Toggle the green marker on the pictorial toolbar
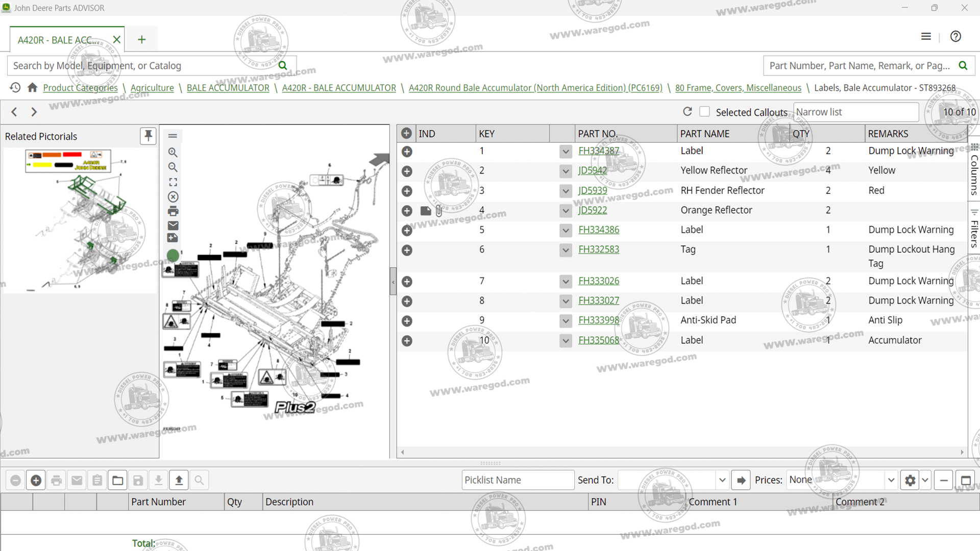 [x=173, y=256]
